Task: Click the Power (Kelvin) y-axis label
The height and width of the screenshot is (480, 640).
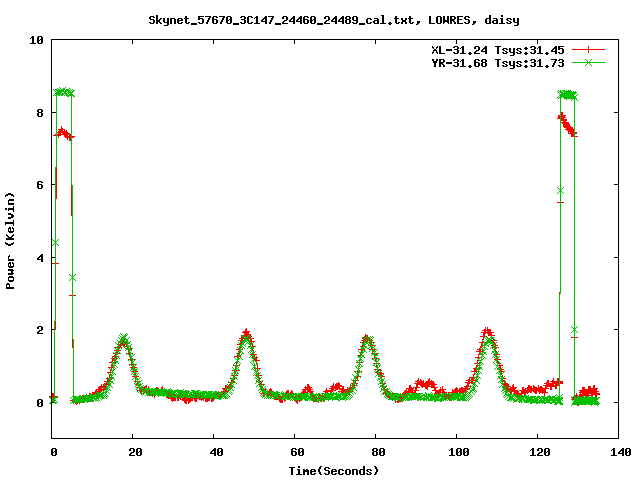Action: tap(10, 241)
